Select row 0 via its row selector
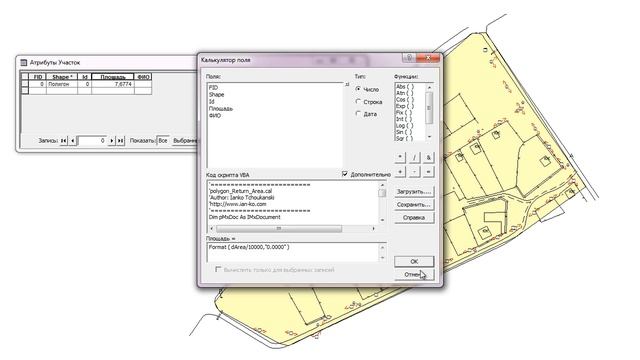Image resolution: width=640 pixels, height=360 pixels. click(x=25, y=84)
